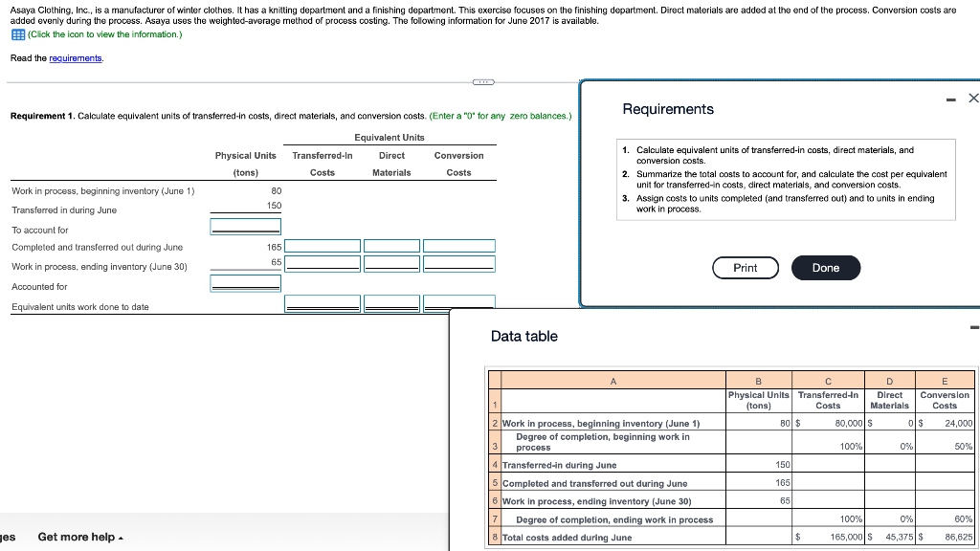Image resolution: width=980 pixels, height=551 pixels.
Task: Click Transferred-In field for ending work in process
Action: [x=322, y=263]
